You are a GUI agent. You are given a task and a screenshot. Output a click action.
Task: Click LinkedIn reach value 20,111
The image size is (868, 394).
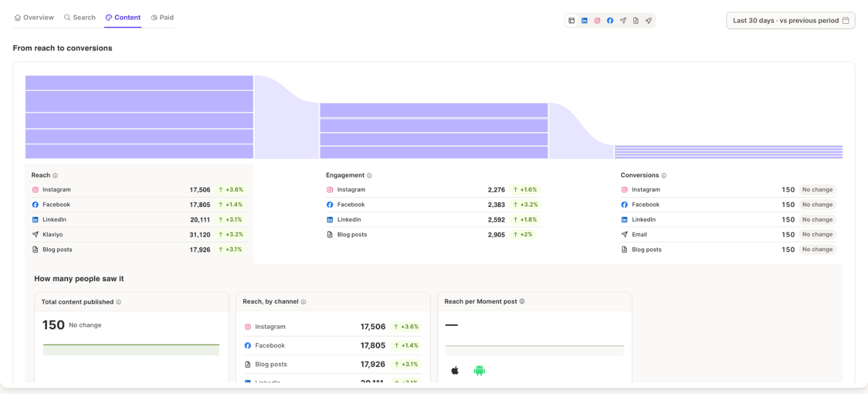[200, 220]
